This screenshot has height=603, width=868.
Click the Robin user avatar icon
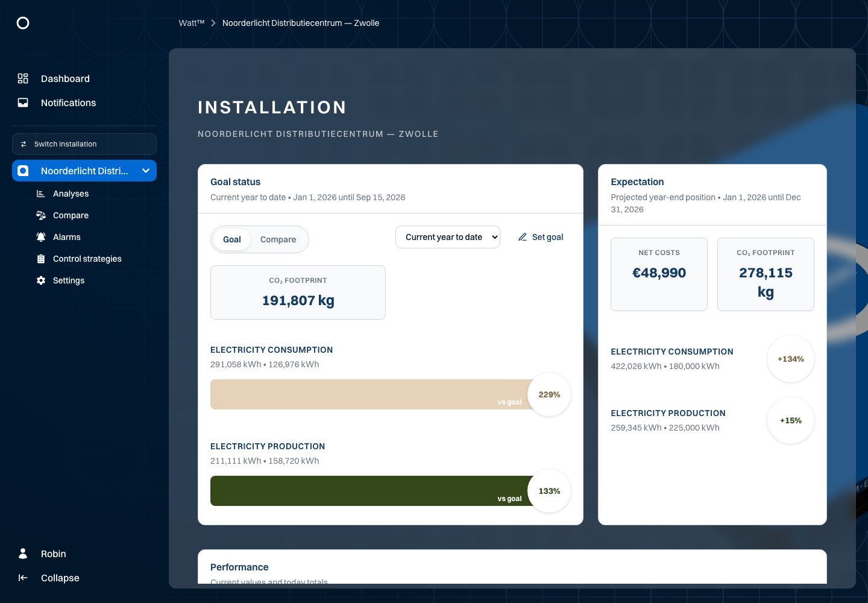[x=23, y=554]
